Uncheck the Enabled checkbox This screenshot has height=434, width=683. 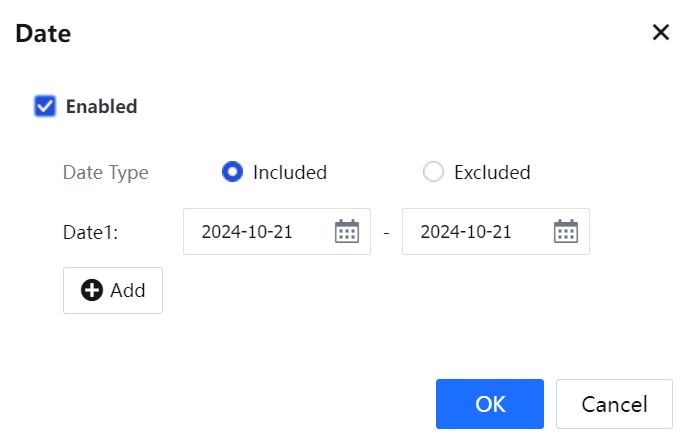[45, 105]
